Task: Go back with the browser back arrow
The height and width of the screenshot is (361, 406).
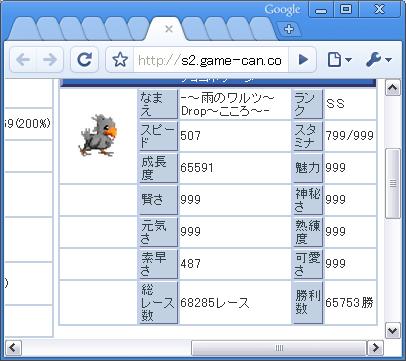Action: (x=23, y=60)
